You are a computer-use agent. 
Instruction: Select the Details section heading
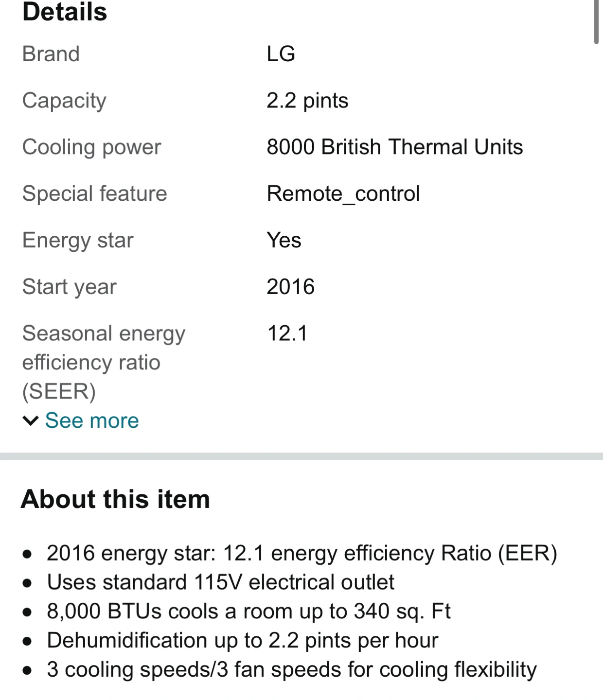click(65, 12)
